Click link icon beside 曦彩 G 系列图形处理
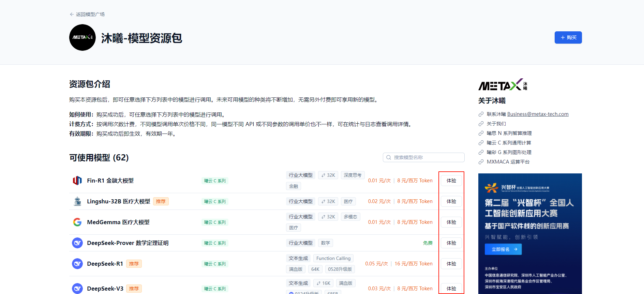This screenshot has height=294, width=644. (x=481, y=152)
